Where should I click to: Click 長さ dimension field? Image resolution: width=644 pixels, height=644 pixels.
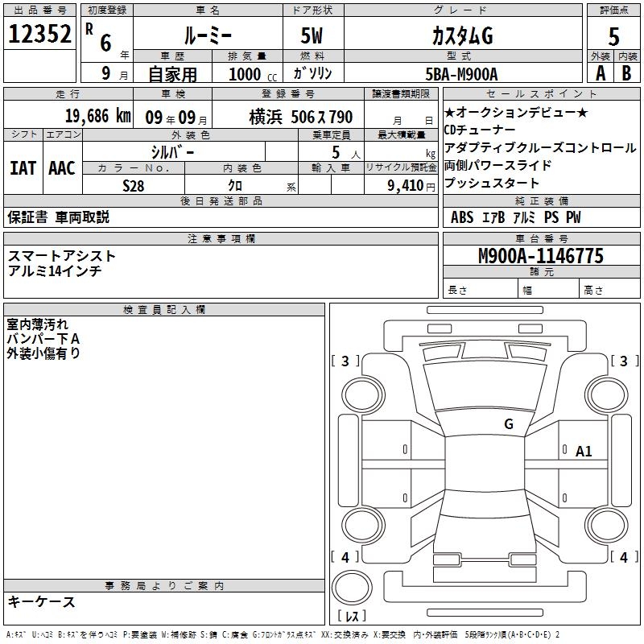click(481, 290)
